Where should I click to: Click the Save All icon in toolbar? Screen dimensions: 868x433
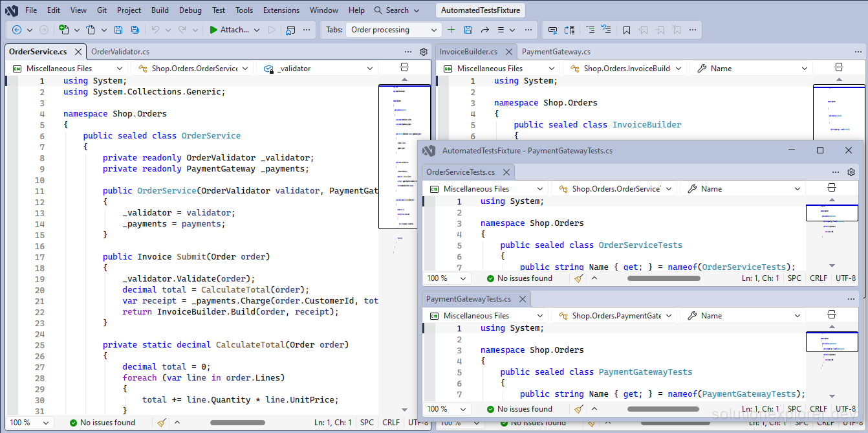pos(135,30)
